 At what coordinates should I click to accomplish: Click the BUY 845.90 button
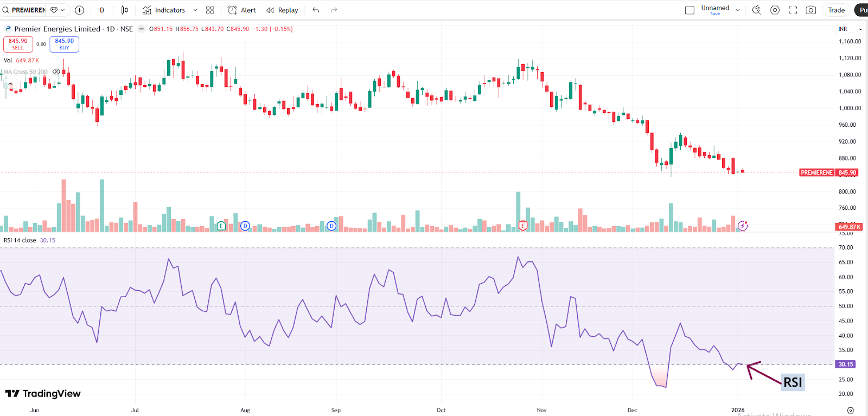point(64,44)
